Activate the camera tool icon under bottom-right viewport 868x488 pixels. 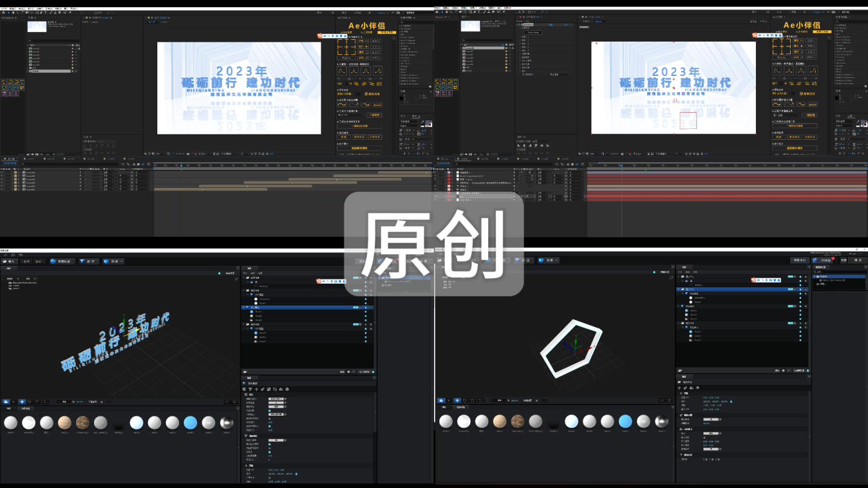pos(441,400)
